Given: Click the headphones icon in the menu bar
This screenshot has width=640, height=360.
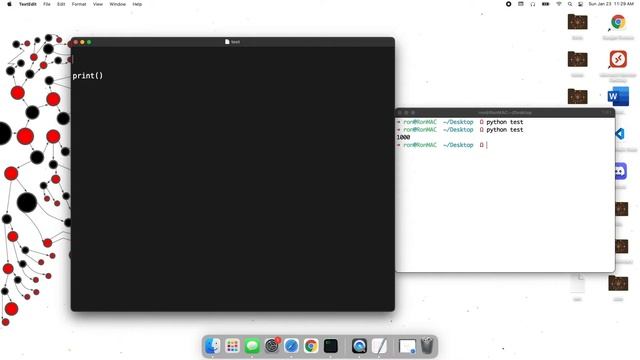Looking at the screenshot, I should pos(533,4).
